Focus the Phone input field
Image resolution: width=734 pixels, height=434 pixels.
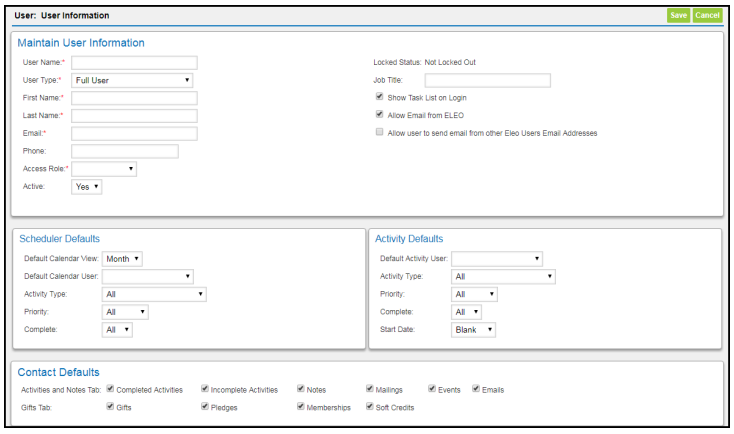click(125, 151)
